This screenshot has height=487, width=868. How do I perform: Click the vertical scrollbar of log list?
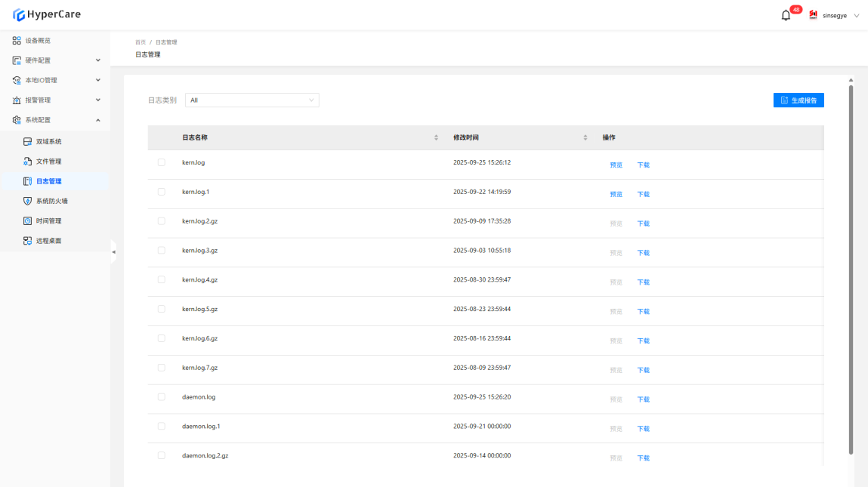coord(851,264)
